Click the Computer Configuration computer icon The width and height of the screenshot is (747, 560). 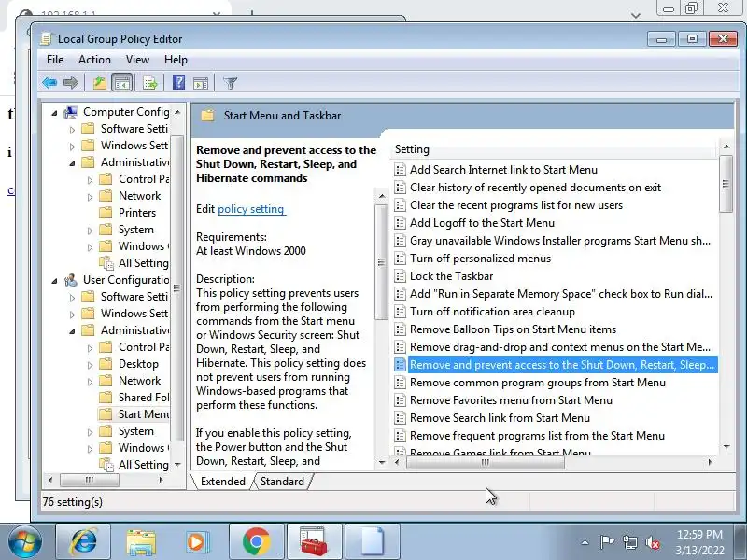point(71,112)
